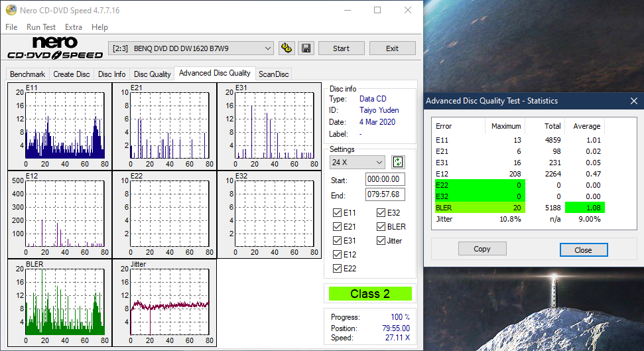Open the Extra menu
Screen dimensions: 644x351
pos(73,27)
